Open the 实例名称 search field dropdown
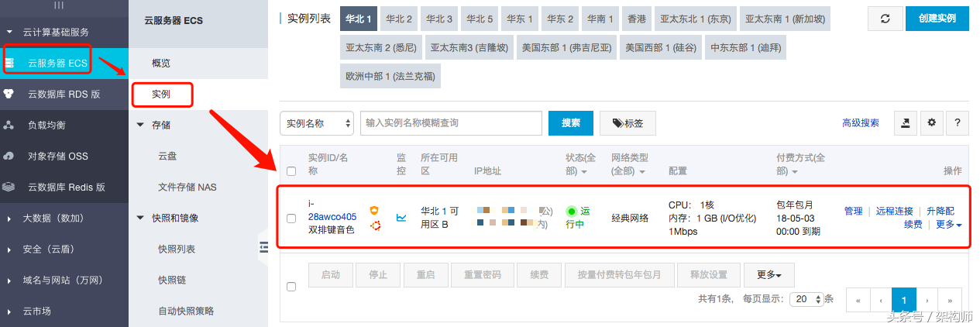Image resolution: width=980 pixels, height=327 pixels. click(x=317, y=123)
